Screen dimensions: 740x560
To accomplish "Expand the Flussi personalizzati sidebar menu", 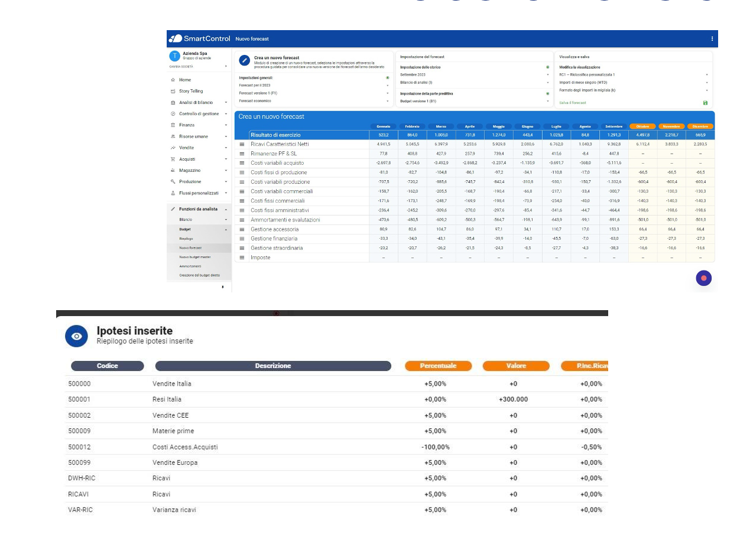I will pos(199,193).
